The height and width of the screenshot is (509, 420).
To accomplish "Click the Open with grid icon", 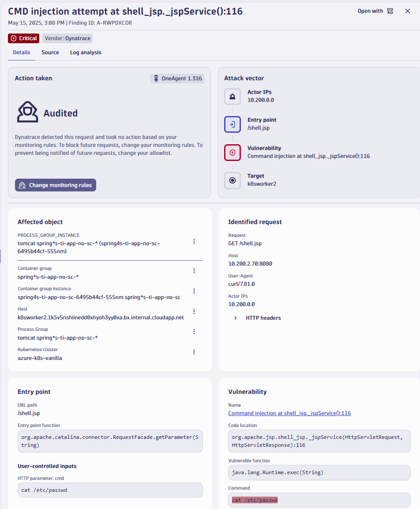I will point(390,11).
